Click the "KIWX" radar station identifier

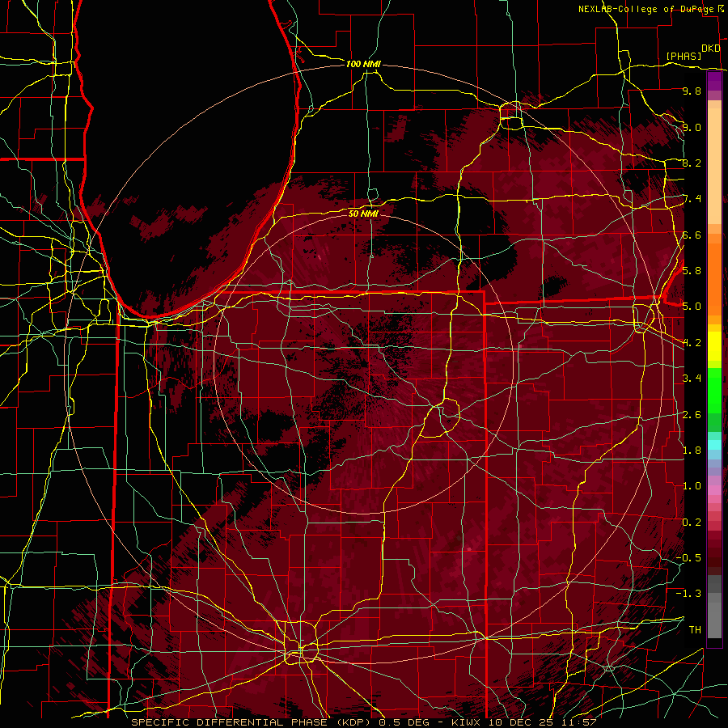click(466, 722)
